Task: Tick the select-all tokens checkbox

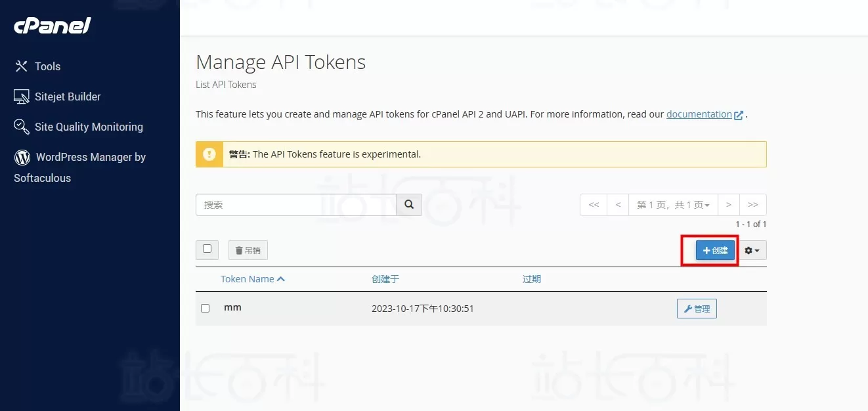Action: [x=207, y=249]
